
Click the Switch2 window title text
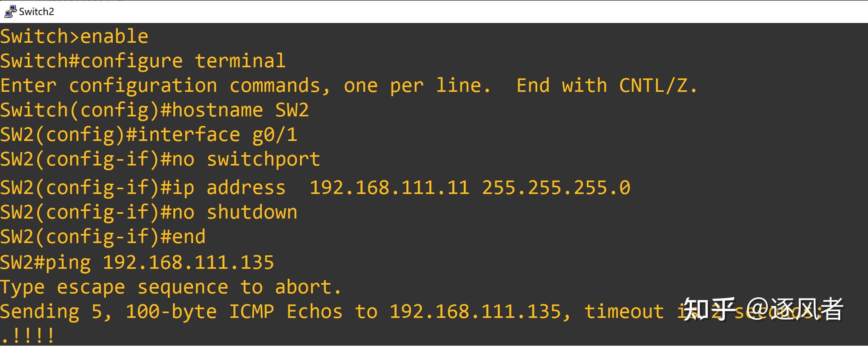point(36,11)
